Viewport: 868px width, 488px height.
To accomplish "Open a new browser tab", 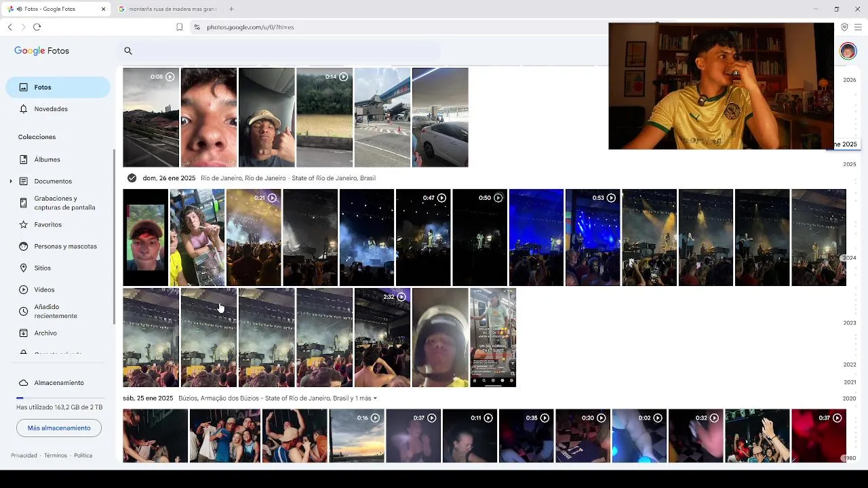I will coord(231,9).
